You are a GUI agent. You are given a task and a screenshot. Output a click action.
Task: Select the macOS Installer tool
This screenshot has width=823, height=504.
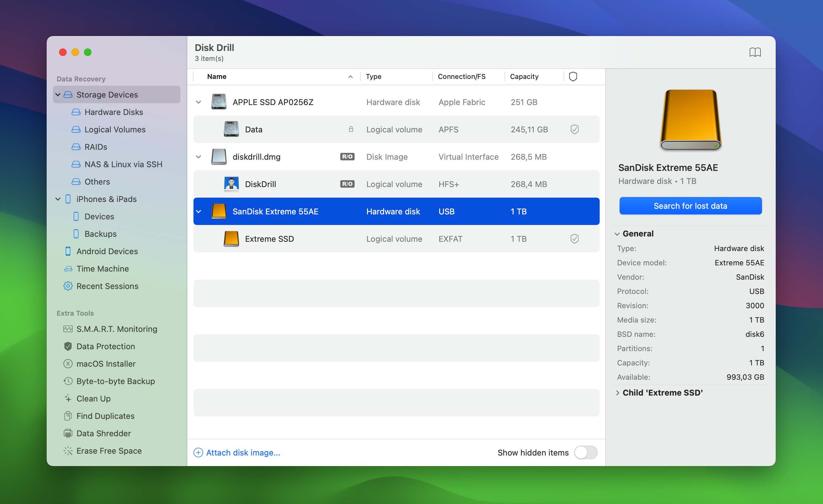click(x=106, y=364)
